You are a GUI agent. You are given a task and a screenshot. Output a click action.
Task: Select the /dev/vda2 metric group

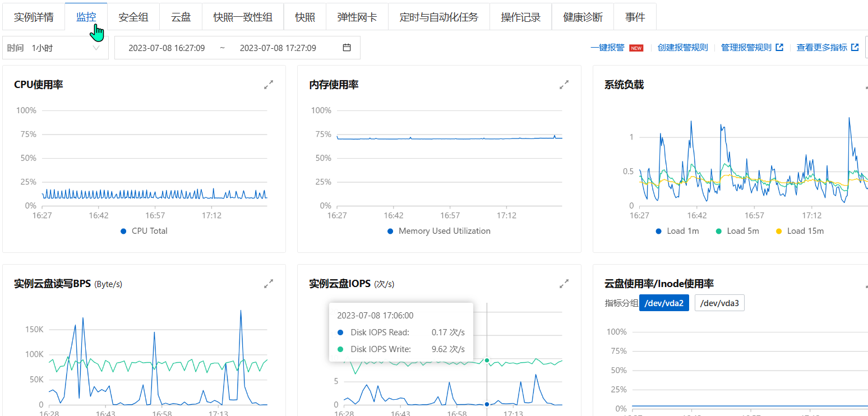pyautogui.click(x=664, y=303)
